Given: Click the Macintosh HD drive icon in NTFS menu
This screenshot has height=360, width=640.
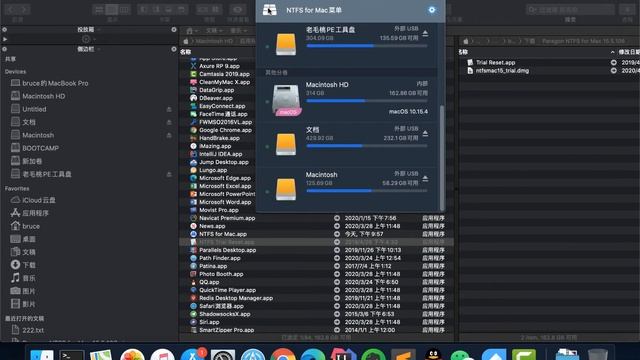Looking at the screenshot, I should (286, 100).
